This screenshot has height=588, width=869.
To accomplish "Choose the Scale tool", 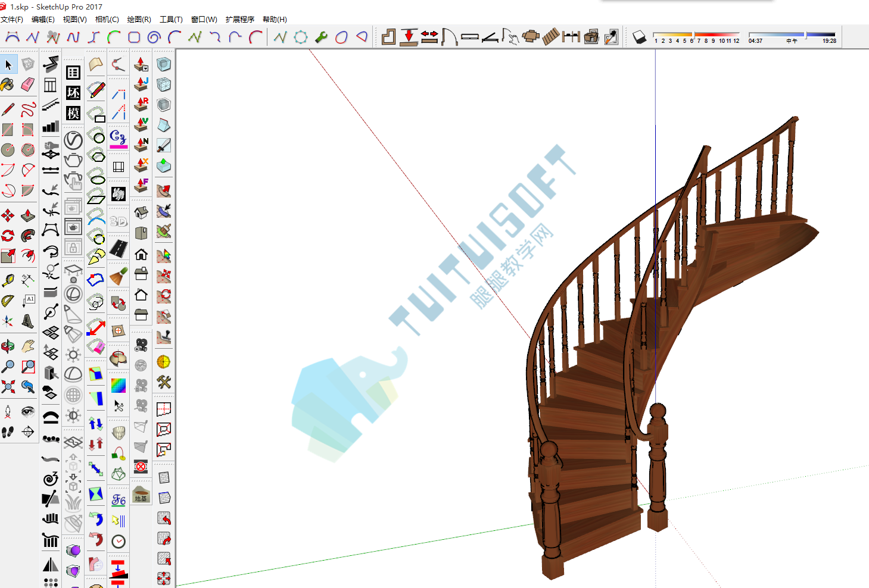I will [8, 256].
